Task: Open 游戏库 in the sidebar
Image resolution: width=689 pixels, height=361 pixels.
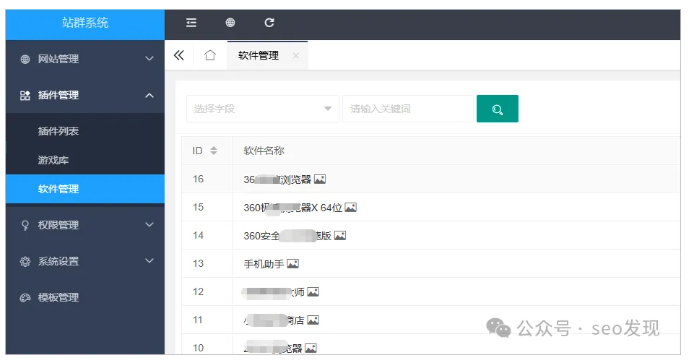Action: tap(85, 160)
